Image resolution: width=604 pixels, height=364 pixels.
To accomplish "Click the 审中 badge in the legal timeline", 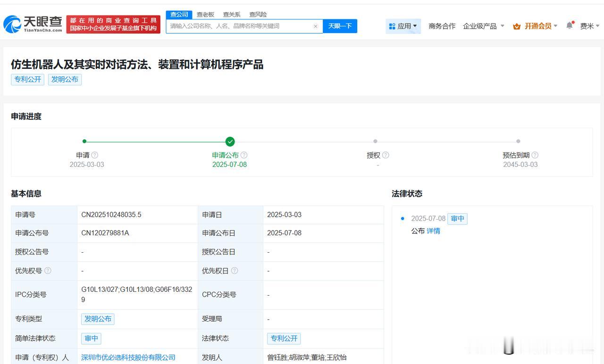I will tap(457, 218).
